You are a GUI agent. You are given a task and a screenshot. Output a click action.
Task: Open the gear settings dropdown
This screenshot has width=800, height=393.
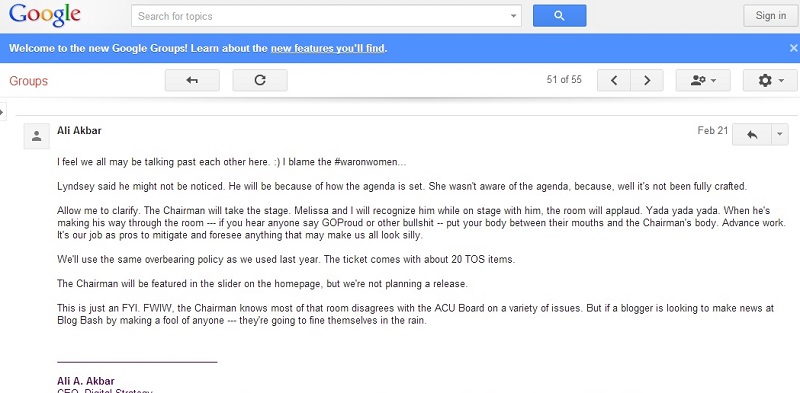770,80
